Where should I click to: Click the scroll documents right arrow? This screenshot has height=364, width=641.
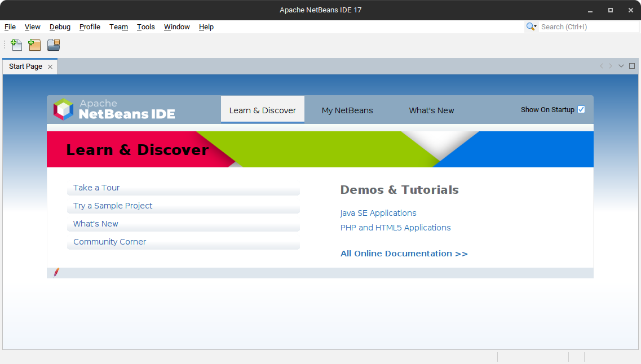(611, 66)
